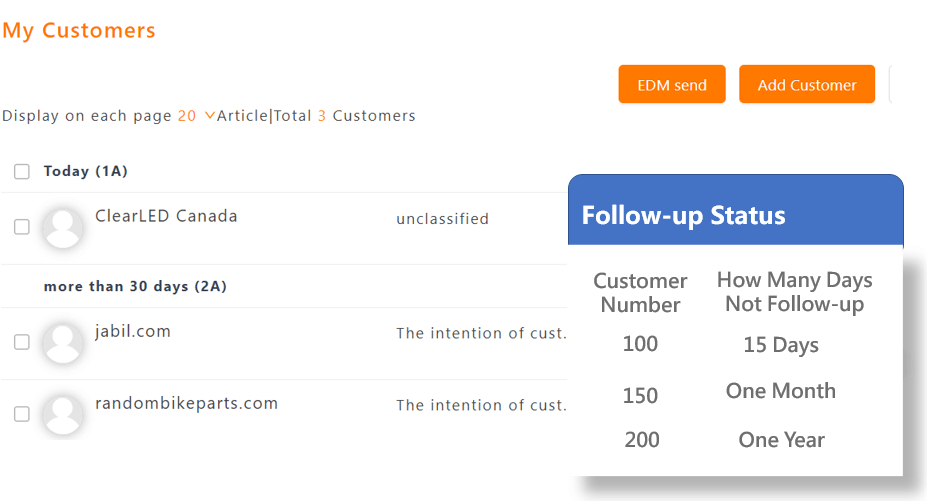
Task: Click the Follow-up Status panel header
Action: [x=736, y=209]
